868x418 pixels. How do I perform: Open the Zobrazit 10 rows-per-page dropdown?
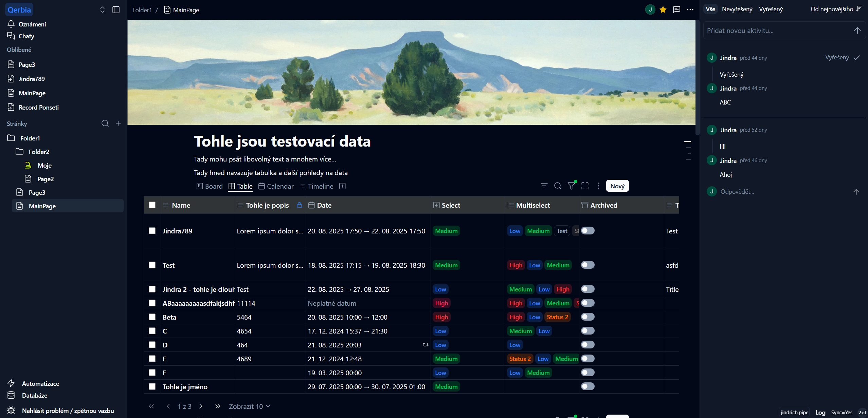249,406
